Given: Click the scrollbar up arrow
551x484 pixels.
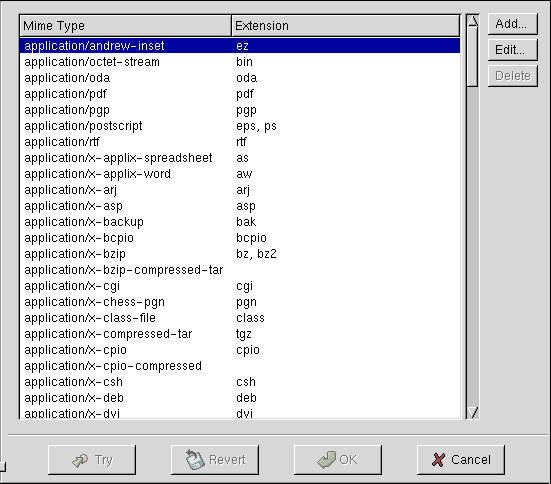Looking at the screenshot, I should click(473, 21).
